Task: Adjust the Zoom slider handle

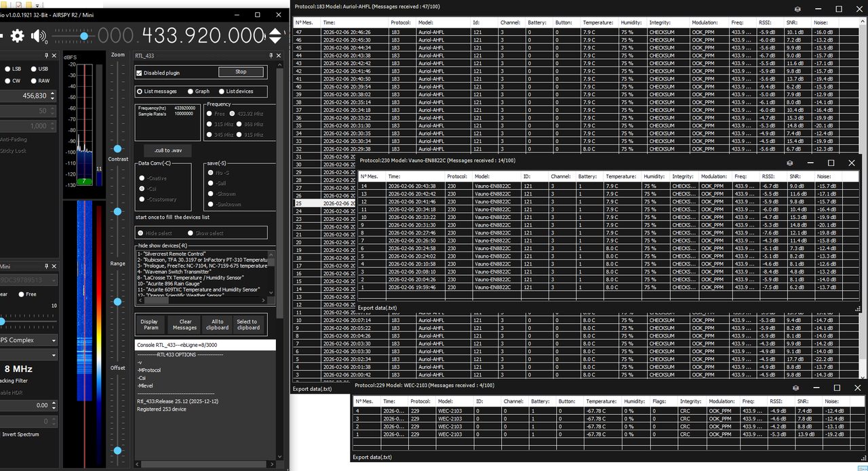Action: pyautogui.click(x=118, y=148)
